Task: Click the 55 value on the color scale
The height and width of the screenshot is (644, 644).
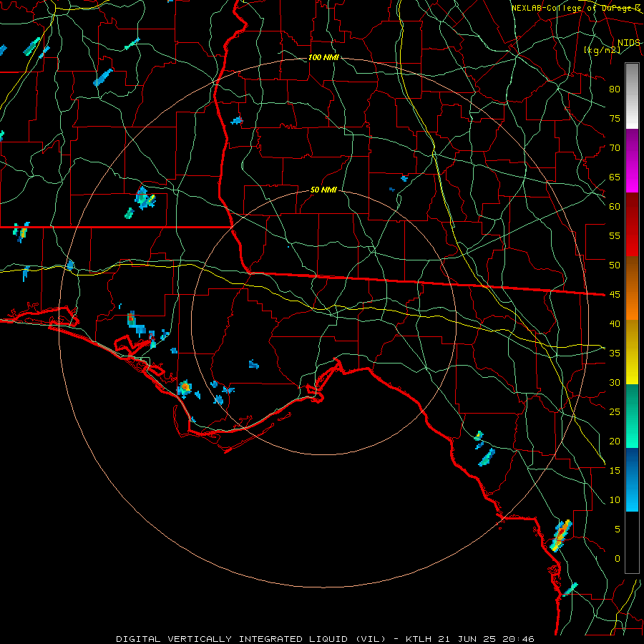Action: (615, 235)
